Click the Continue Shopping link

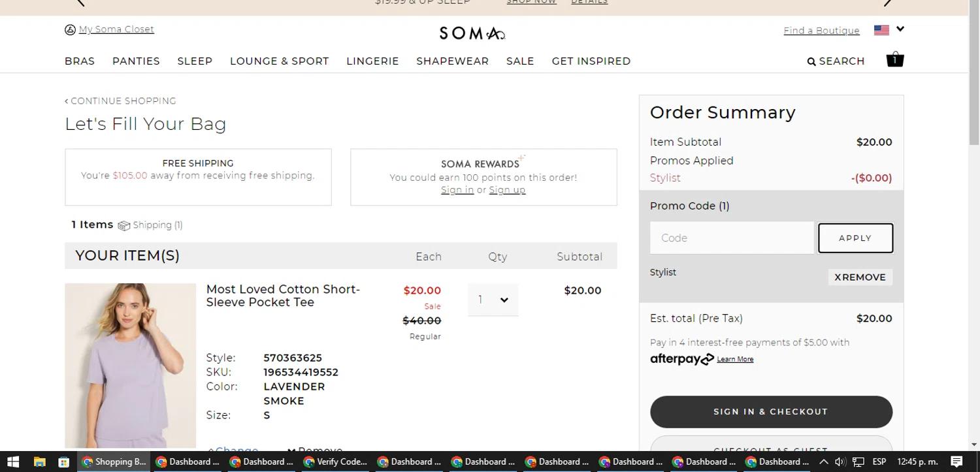(x=120, y=101)
